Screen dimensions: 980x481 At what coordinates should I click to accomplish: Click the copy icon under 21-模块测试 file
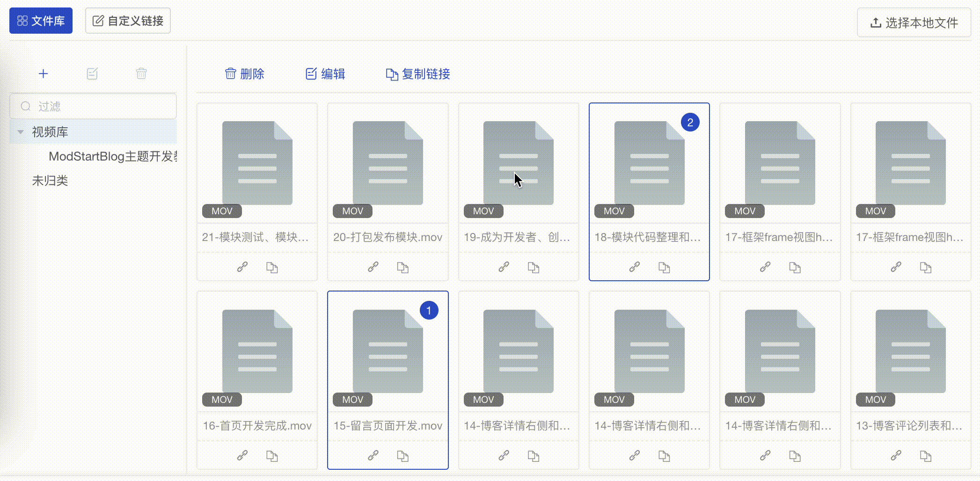tap(272, 267)
